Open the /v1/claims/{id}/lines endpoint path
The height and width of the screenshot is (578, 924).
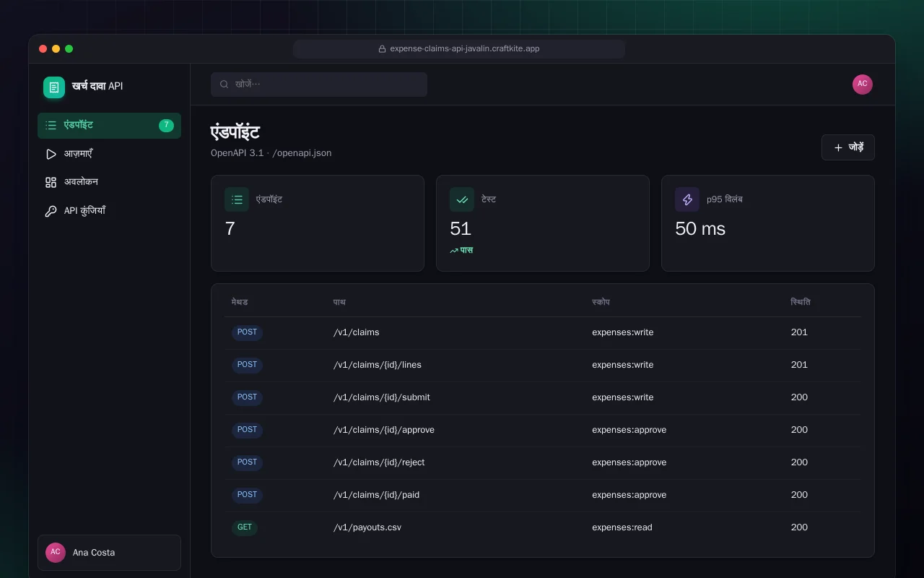click(378, 366)
